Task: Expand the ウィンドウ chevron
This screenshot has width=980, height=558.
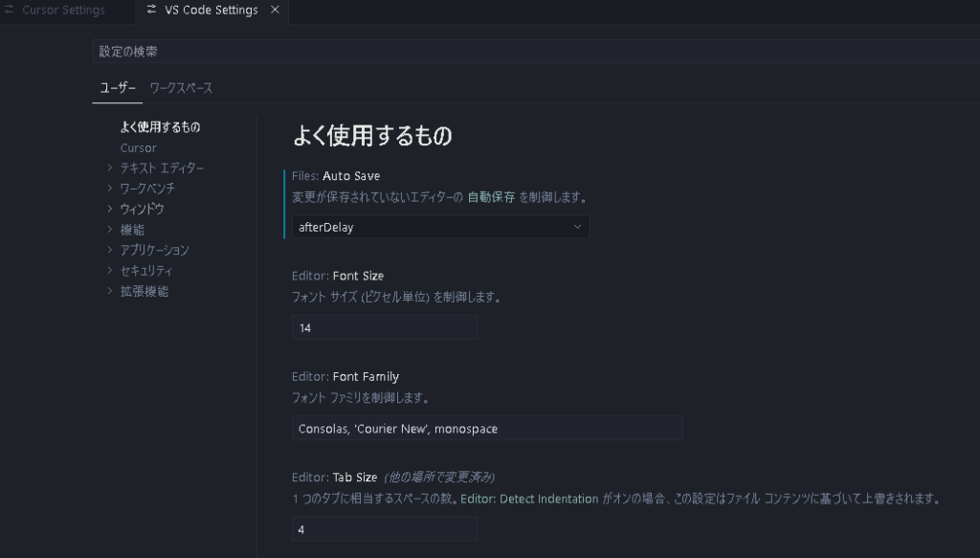Action: click(x=110, y=209)
